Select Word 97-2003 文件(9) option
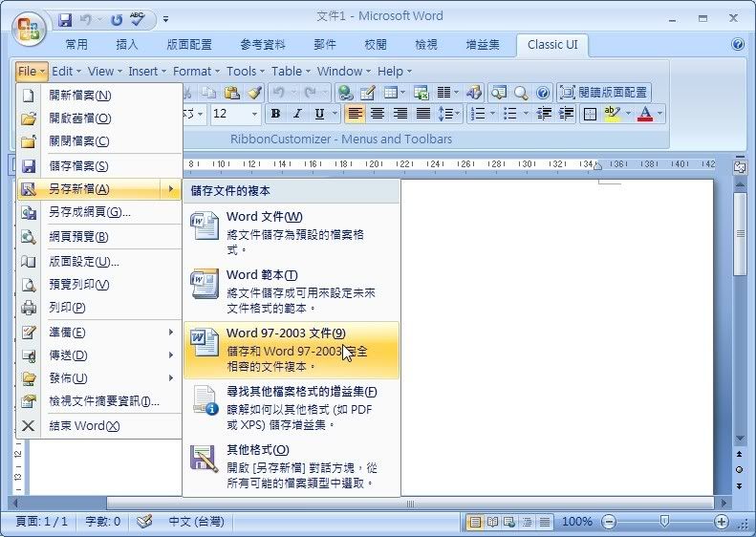756x537 pixels. (292, 351)
